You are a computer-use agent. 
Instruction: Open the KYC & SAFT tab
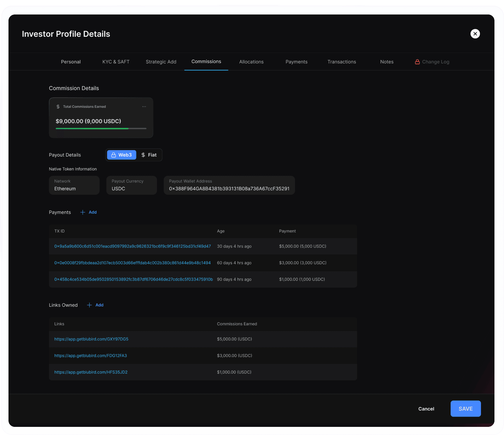tap(116, 62)
